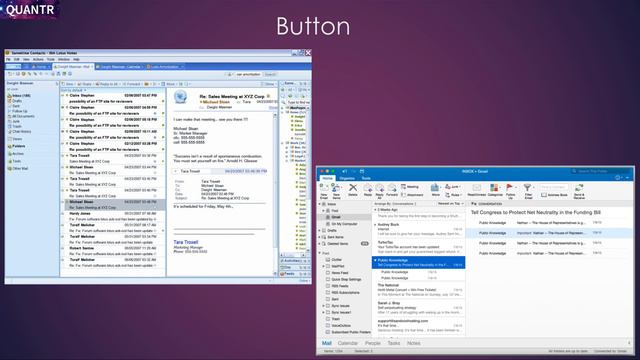Open Tasks in Outlook bottom navigation
The height and width of the screenshot is (360, 640).
393,343
